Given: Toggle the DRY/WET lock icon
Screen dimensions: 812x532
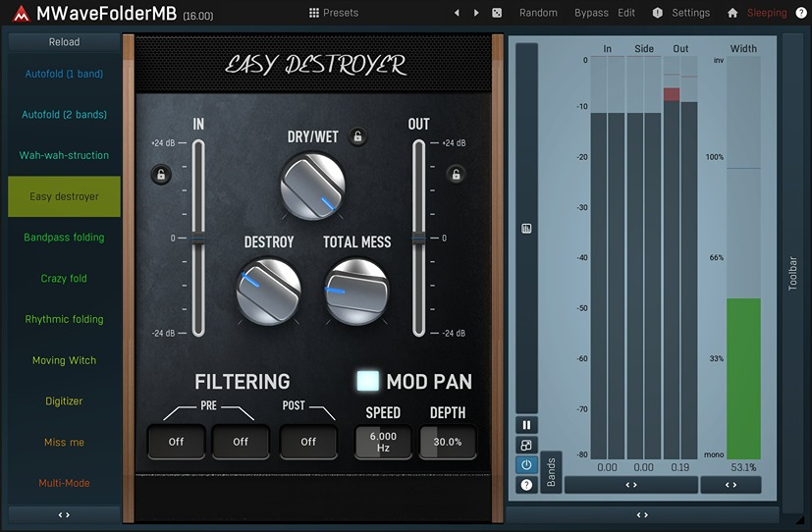Looking at the screenshot, I should point(358,136).
